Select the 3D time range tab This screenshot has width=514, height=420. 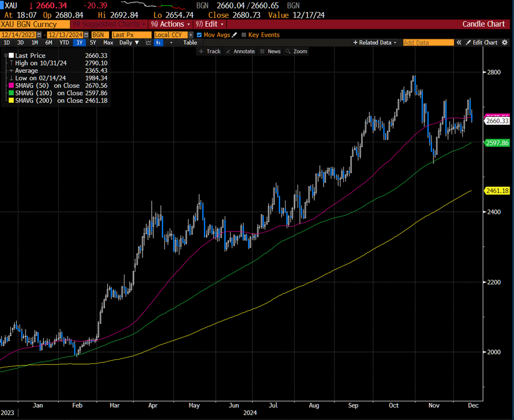pos(20,42)
